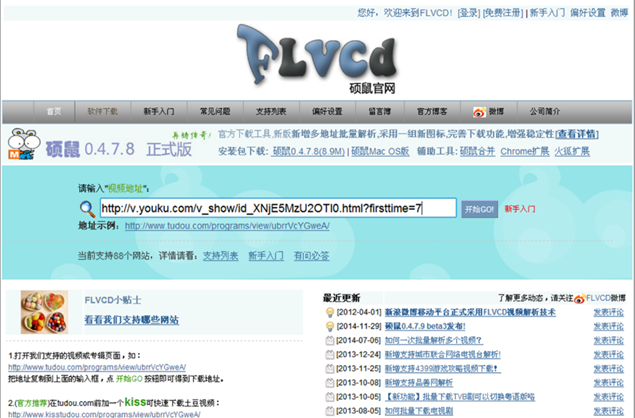Click tudou example URL under input
The width and height of the screenshot is (635, 418).
(x=227, y=226)
